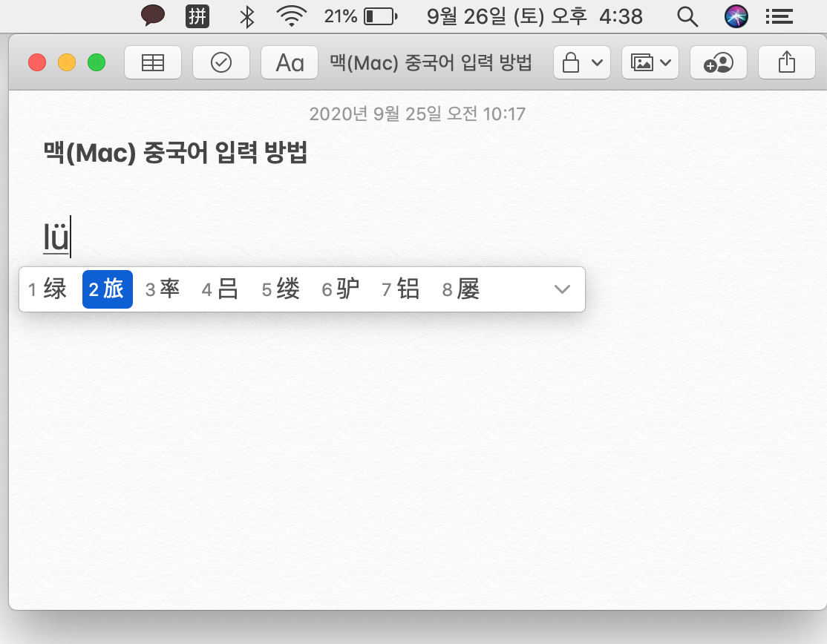Open the Bluetooth menu bar icon

pyautogui.click(x=246, y=16)
